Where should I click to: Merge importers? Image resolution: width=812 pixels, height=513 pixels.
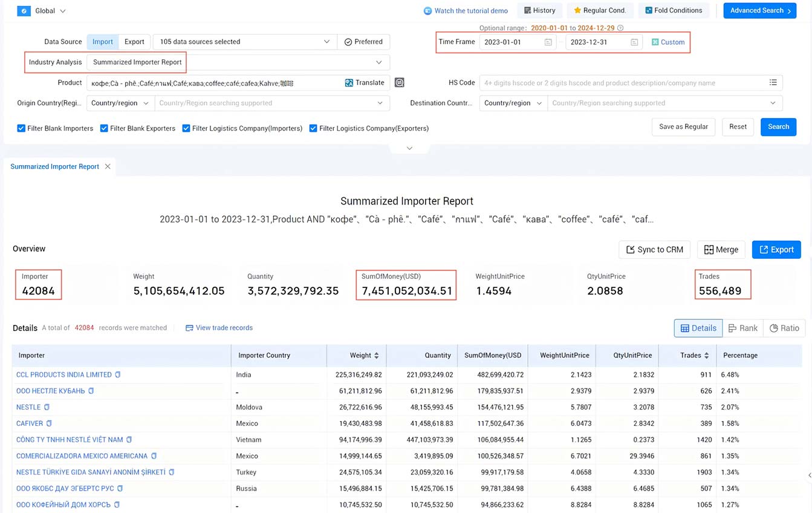point(721,249)
